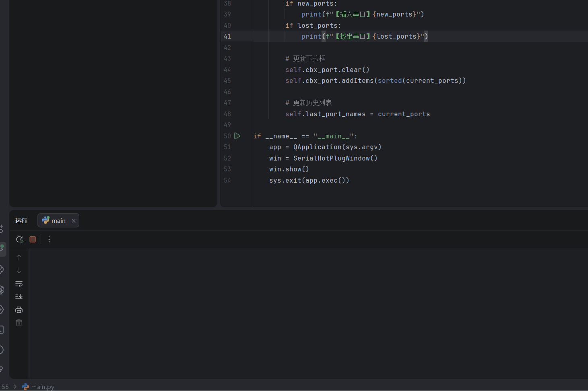The height and width of the screenshot is (391, 588).
Task: Click 'SerialHotPlugWindow()' on line 52
Action: pos(335,158)
